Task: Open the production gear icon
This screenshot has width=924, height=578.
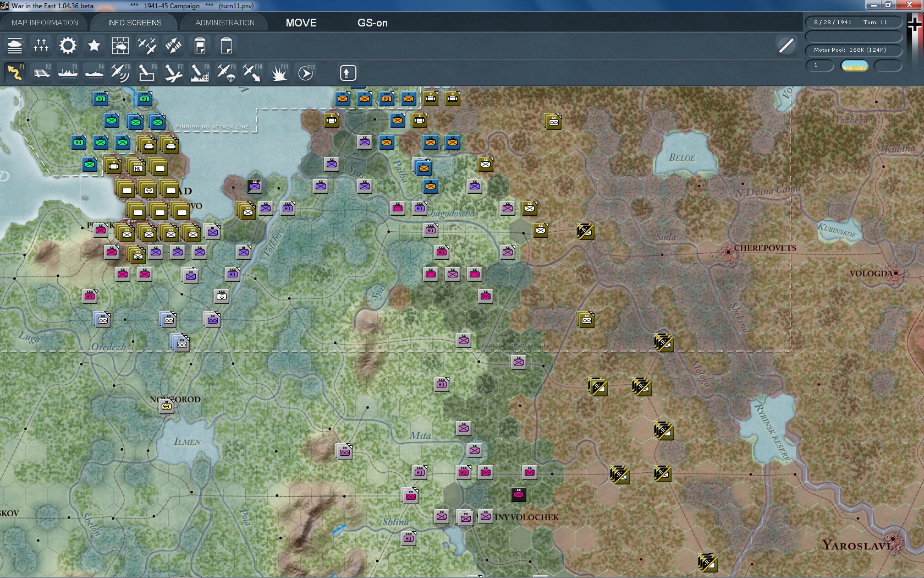Action: coord(68,46)
